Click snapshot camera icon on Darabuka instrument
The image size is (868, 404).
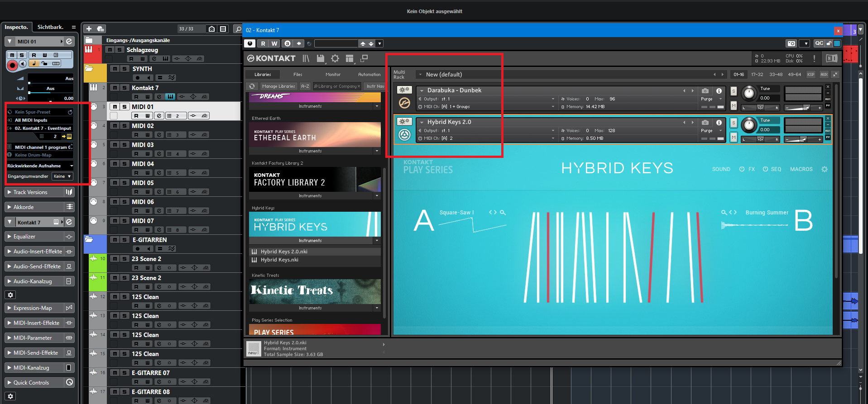705,91
